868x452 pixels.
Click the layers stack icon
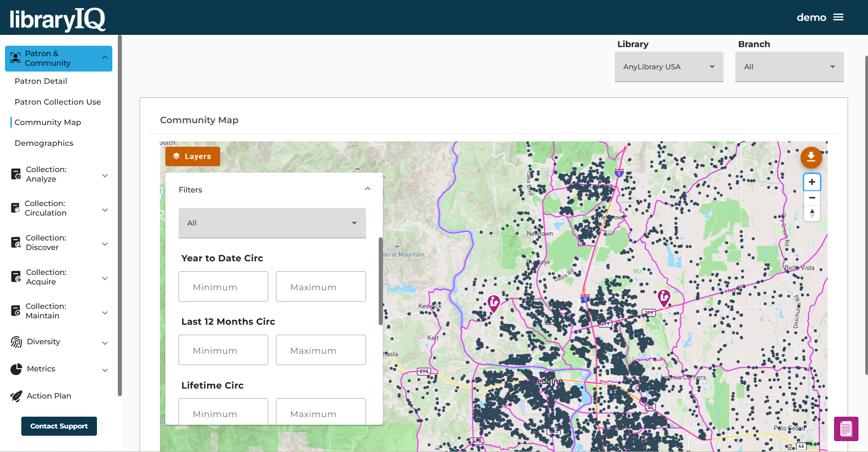point(177,156)
